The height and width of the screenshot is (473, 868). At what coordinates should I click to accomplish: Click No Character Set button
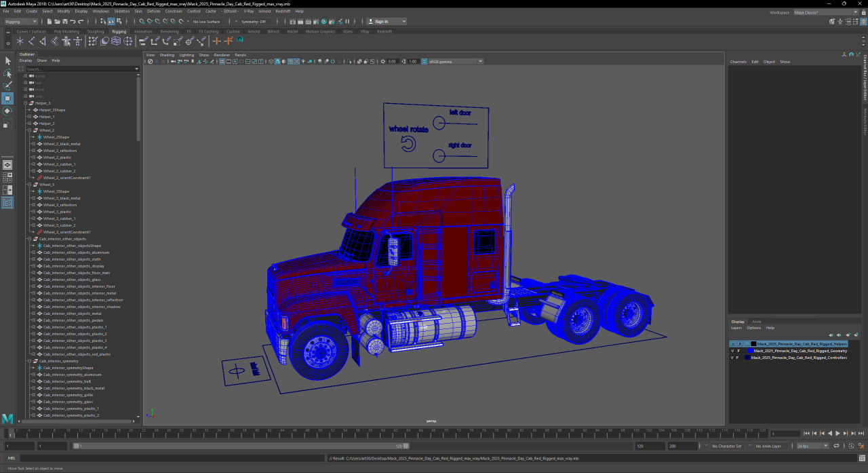727,446
